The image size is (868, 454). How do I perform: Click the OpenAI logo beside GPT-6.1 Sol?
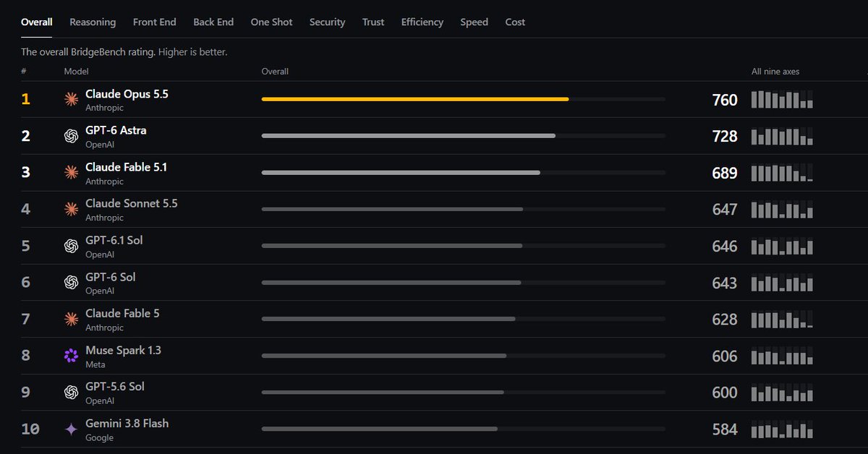point(71,246)
